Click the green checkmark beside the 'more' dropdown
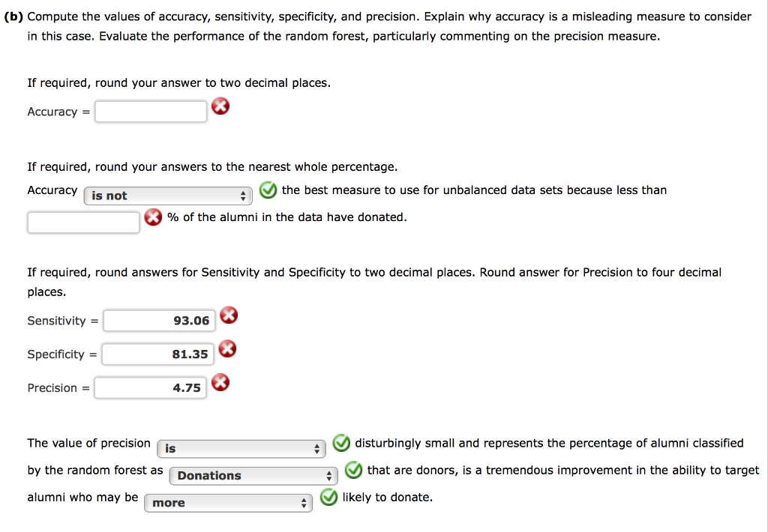The width and height of the screenshot is (768, 532). pyautogui.click(x=328, y=497)
